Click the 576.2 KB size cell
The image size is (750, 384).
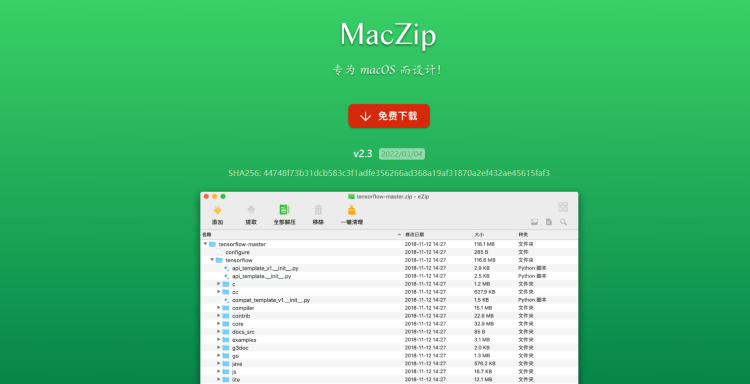pos(485,363)
